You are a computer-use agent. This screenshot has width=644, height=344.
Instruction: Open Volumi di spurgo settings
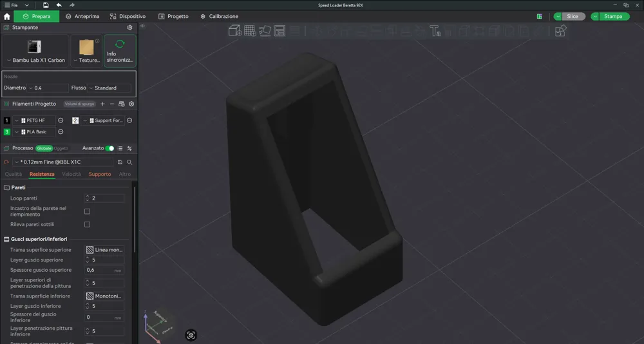pos(80,104)
